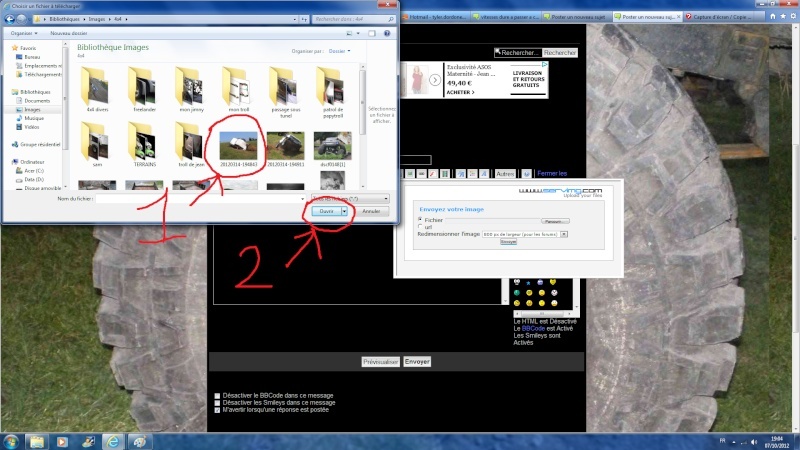Screen dimensions: 800x450
Task: Open Windows Explorer from the taskbar
Action: click(x=37, y=441)
